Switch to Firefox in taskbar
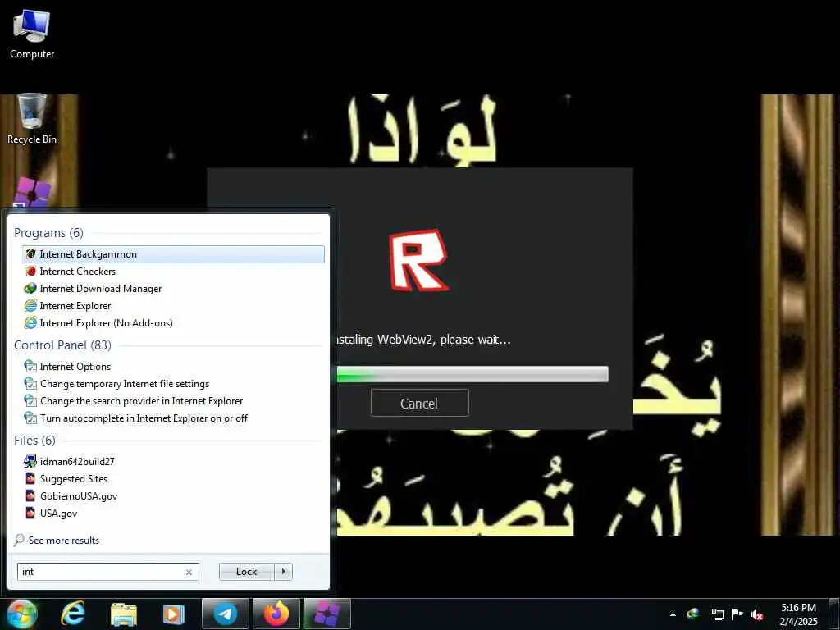The width and height of the screenshot is (840, 630). (276, 614)
